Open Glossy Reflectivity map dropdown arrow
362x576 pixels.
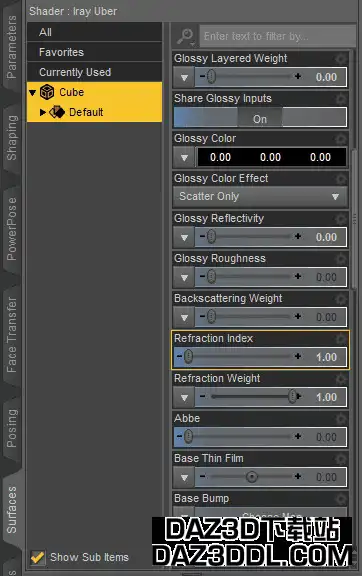pos(184,237)
